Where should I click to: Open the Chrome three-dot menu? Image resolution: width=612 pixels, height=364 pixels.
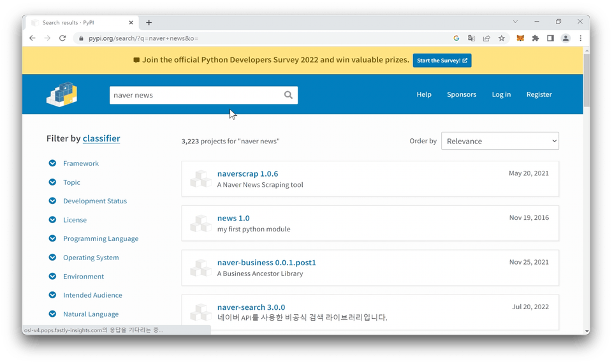(580, 38)
